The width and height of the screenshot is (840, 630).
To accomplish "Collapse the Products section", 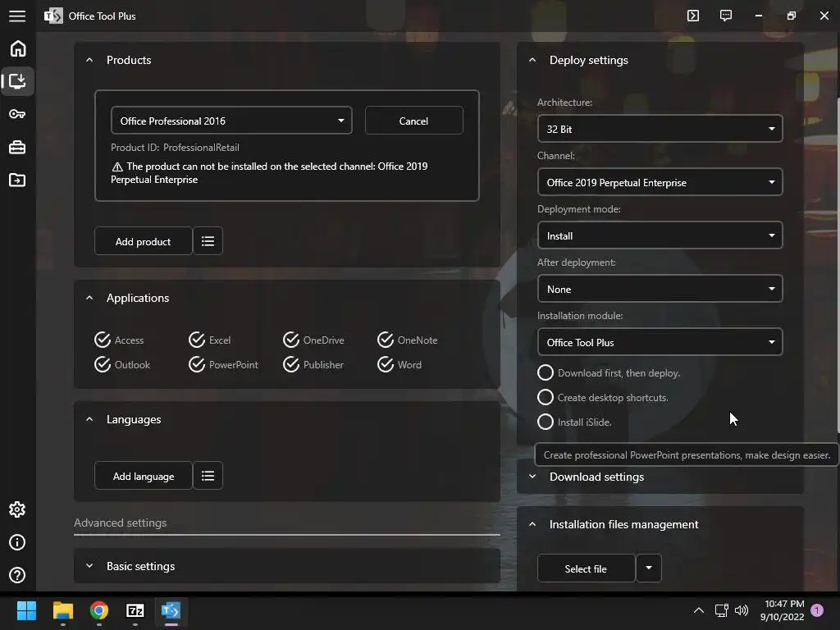I will click(x=89, y=60).
